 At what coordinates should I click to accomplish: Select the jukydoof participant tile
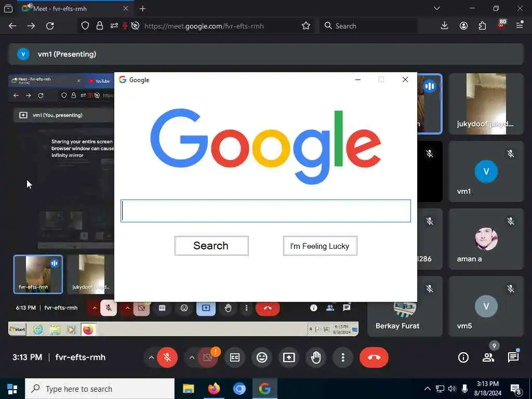point(486,103)
